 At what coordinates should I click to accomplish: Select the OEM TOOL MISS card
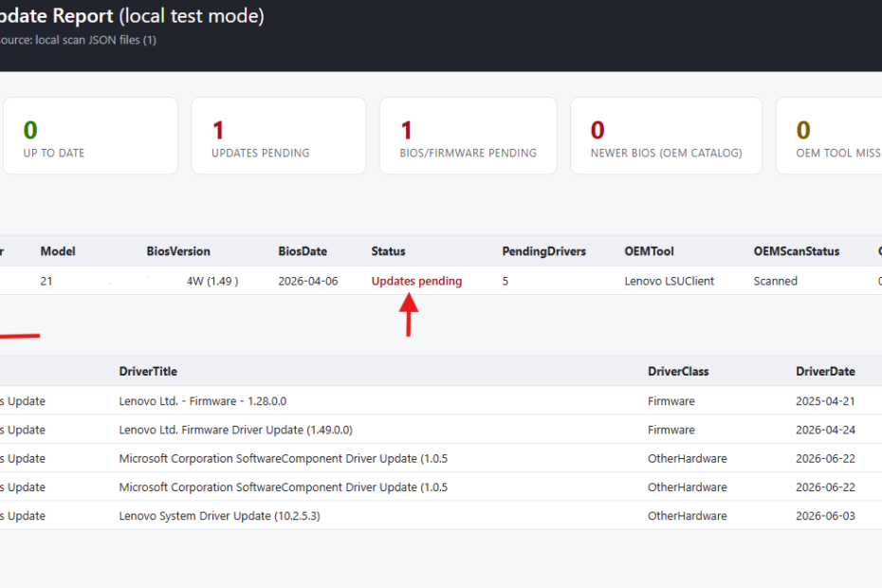(829, 136)
